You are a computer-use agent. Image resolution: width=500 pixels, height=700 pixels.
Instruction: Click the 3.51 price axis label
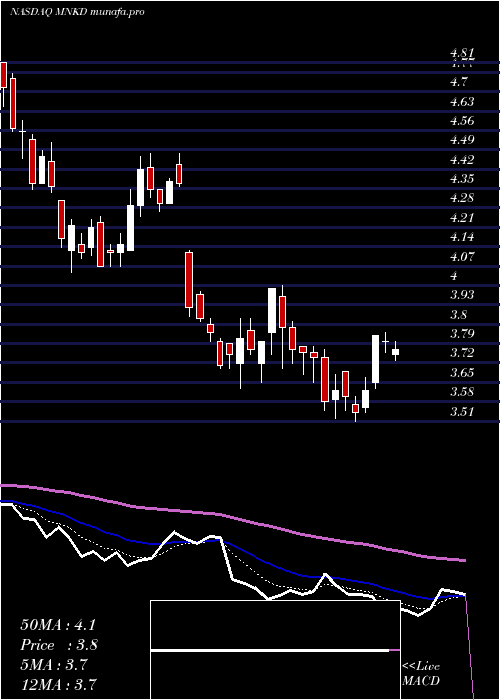pos(462,411)
